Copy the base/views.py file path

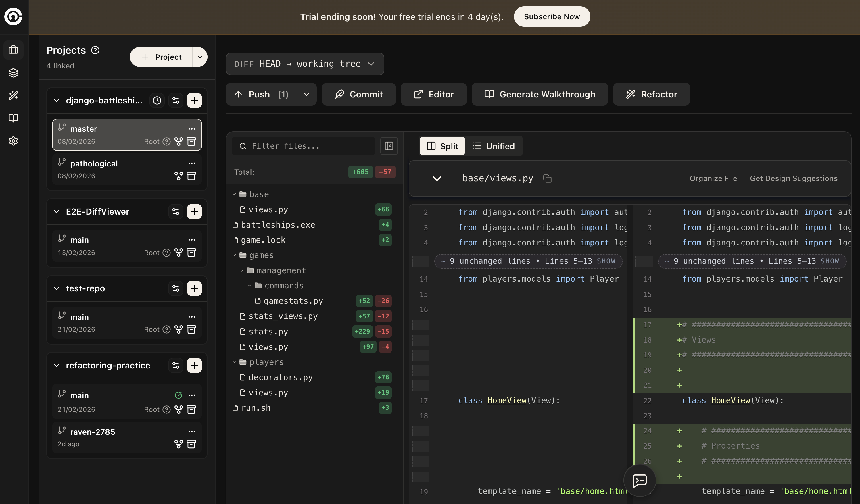point(547,178)
